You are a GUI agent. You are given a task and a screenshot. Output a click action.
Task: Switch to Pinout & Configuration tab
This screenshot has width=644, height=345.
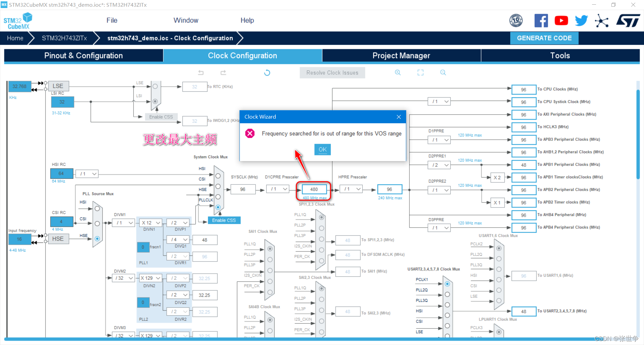coord(84,56)
